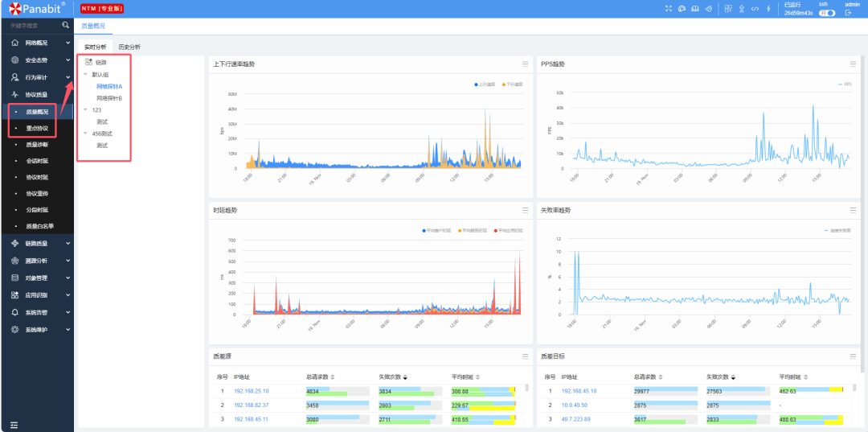Collapse the 123 group tree triangle
Viewport: 868px width, 432px height.
pyautogui.click(x=85, y=109)
